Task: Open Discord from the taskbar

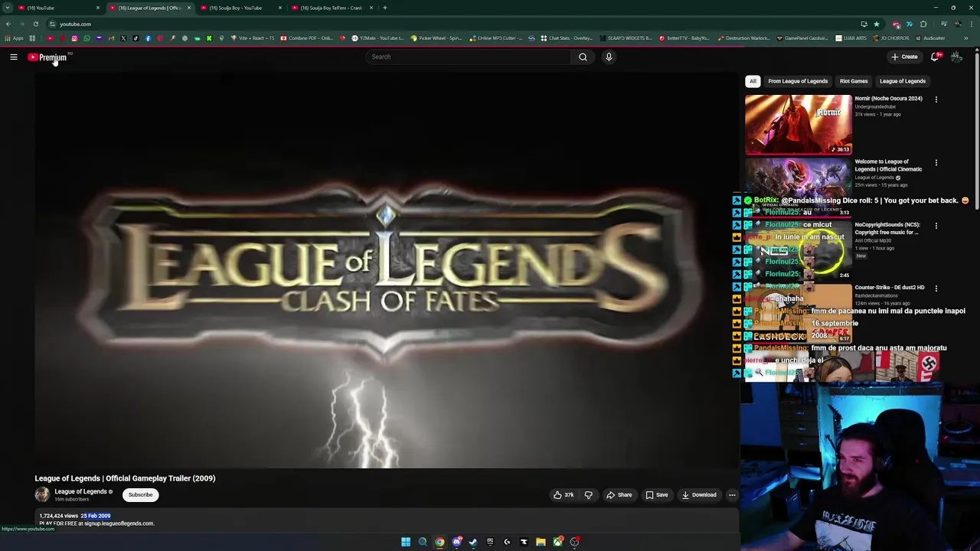Action: coord(456,542)
